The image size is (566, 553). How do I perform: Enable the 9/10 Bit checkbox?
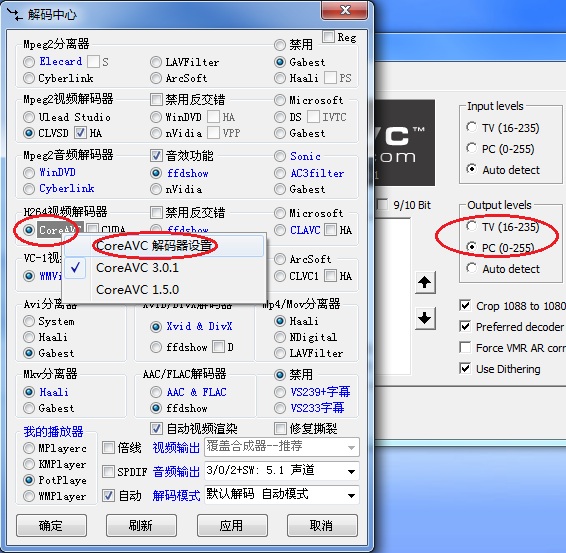click(382, 205)
